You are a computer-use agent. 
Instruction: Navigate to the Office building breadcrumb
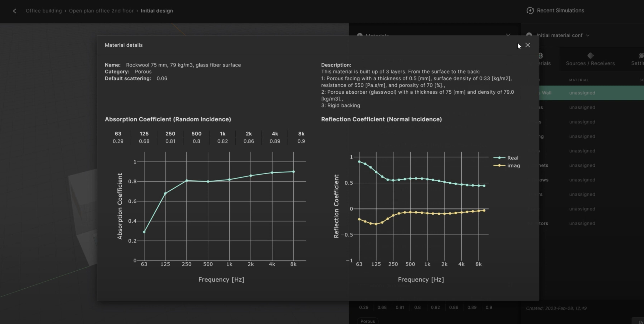click(x=44, y=11)
